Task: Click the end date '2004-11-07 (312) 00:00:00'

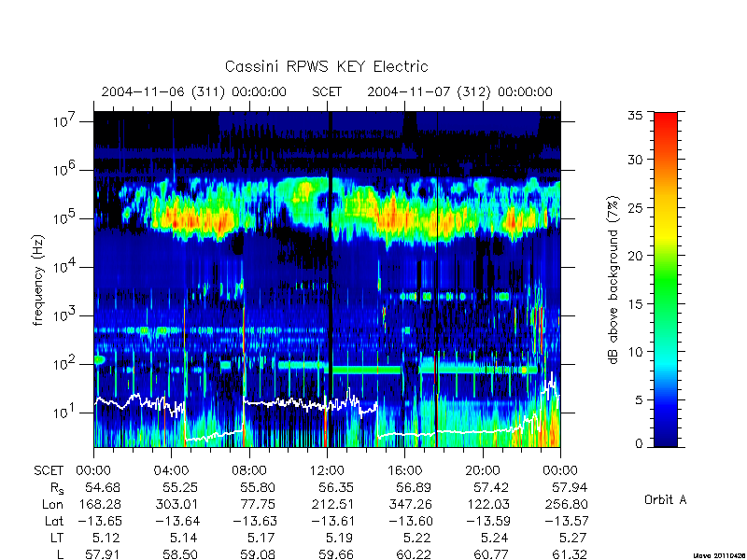Action: [459, 91]
